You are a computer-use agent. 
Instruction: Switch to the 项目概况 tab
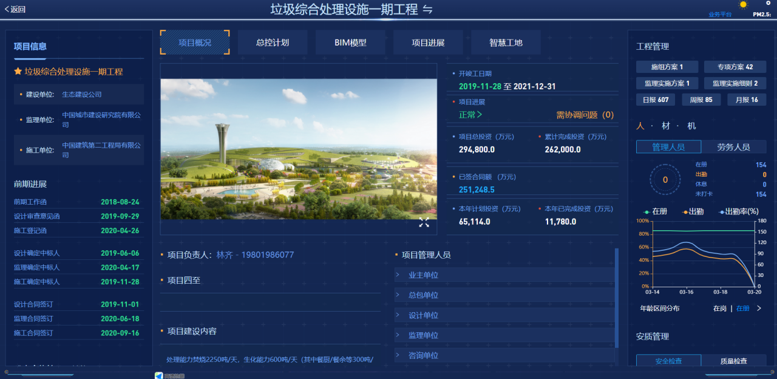195,43
